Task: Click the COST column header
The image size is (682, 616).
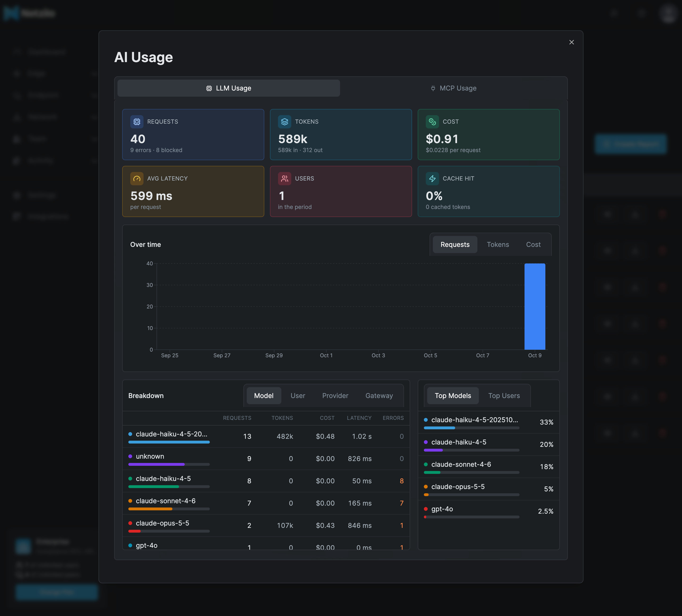Action: pos(327,418)
